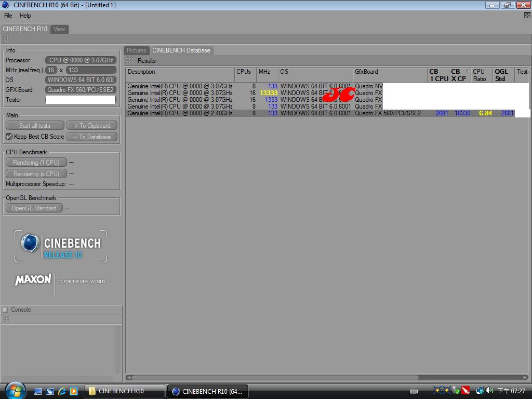
Task: Sort by MHz column header
Action: tap(267, 75)
